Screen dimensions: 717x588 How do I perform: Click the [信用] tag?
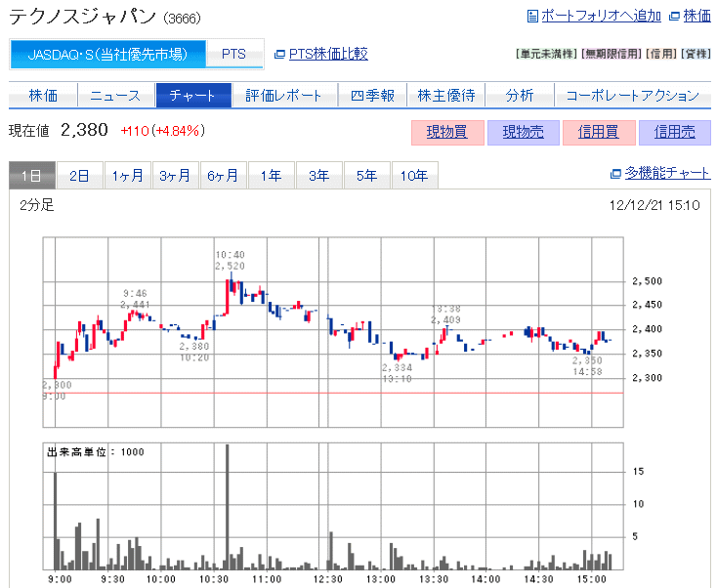click(x=661, y=54)
